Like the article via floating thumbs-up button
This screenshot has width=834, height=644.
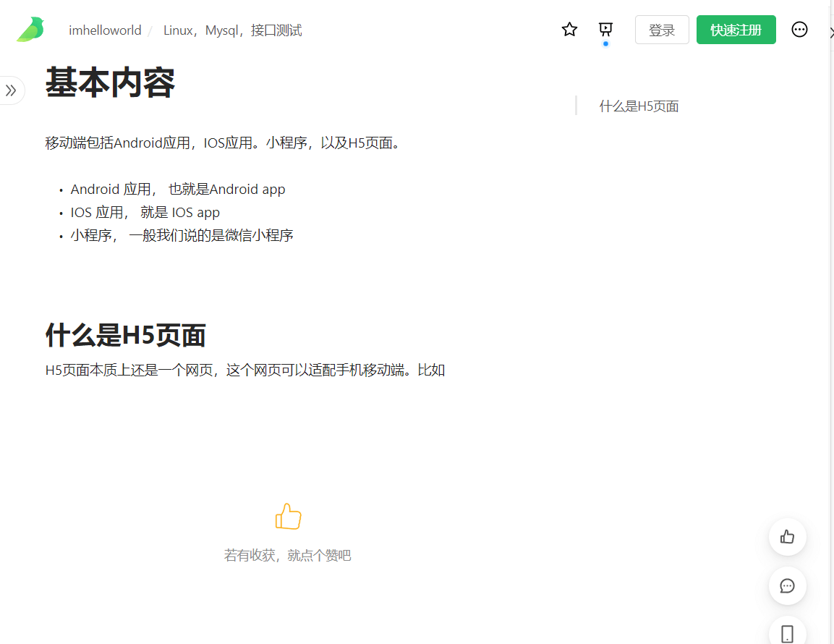coord(787,536)
